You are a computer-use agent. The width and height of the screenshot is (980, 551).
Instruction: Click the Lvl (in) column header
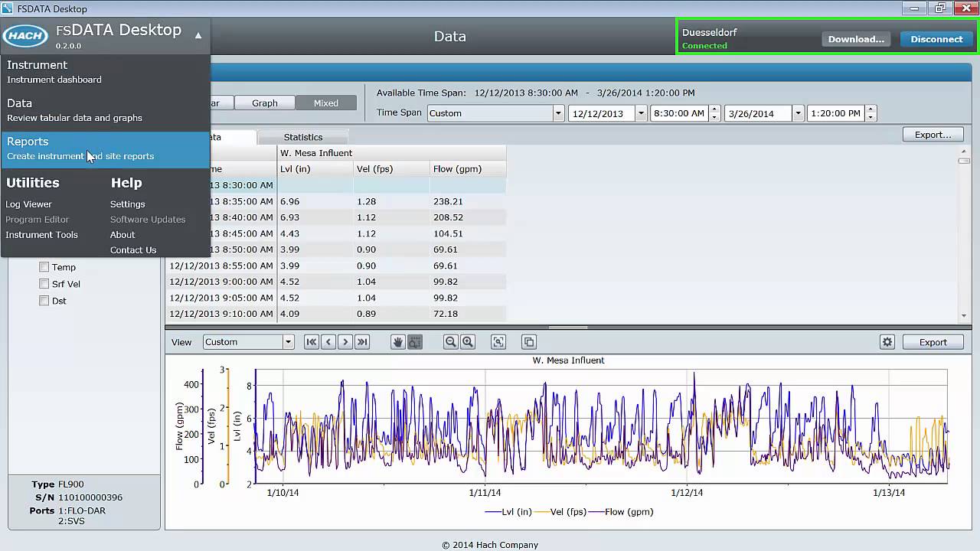(x=315, y=169)
